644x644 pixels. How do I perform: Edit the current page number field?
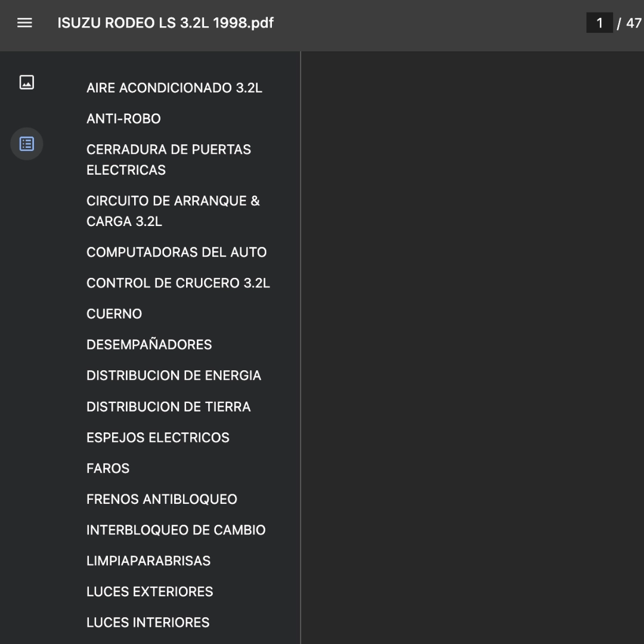click(x=599, y=23)
